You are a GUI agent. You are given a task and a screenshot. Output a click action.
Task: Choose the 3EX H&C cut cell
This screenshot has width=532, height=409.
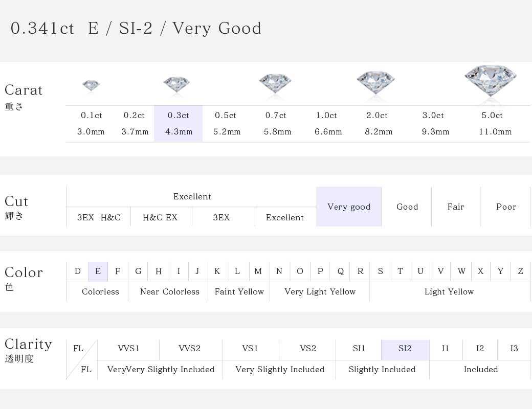click(x=98, y=217)
